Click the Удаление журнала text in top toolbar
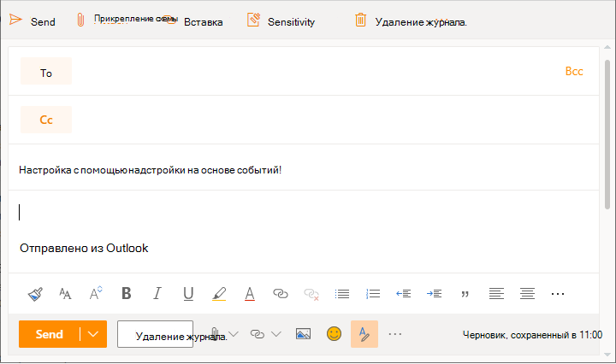Screen dimensions: 616x364 click(x=421, y=22)
